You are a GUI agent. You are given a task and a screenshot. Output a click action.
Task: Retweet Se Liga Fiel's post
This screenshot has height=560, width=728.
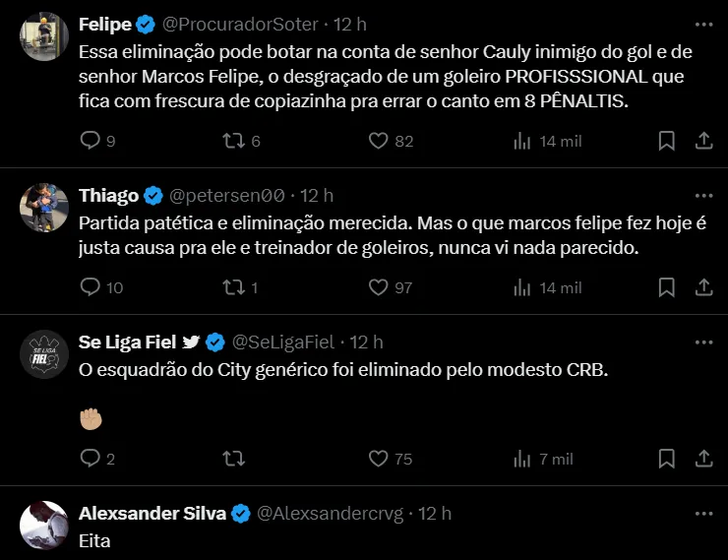tap(233, 459)
